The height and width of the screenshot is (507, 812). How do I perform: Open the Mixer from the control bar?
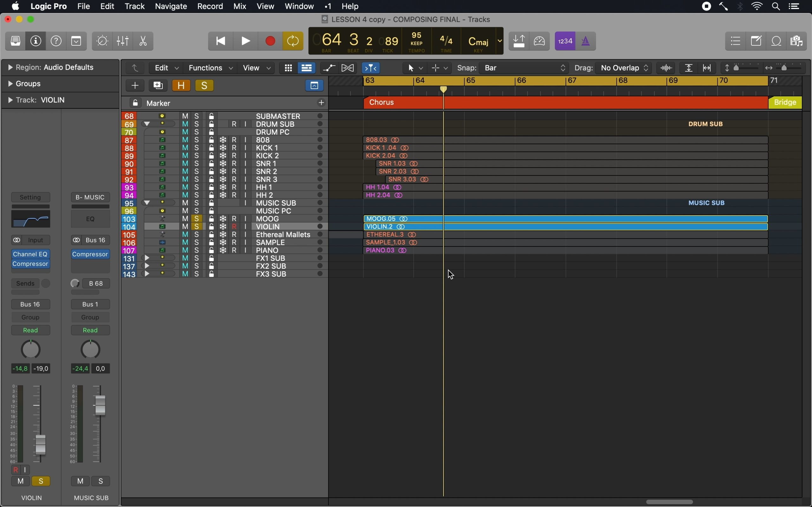coord(123,41)
